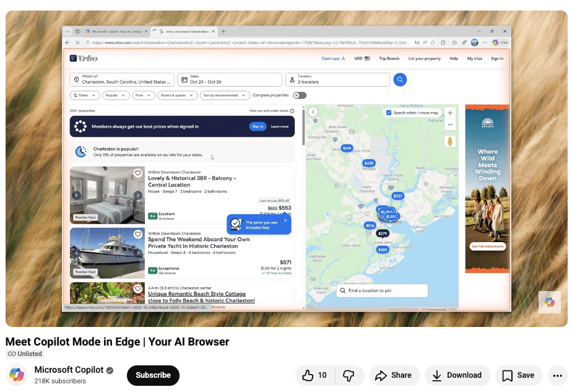Select the vrbo.com search tab
The height and width of the screenshot is (392, 572).
click(184, 32)
